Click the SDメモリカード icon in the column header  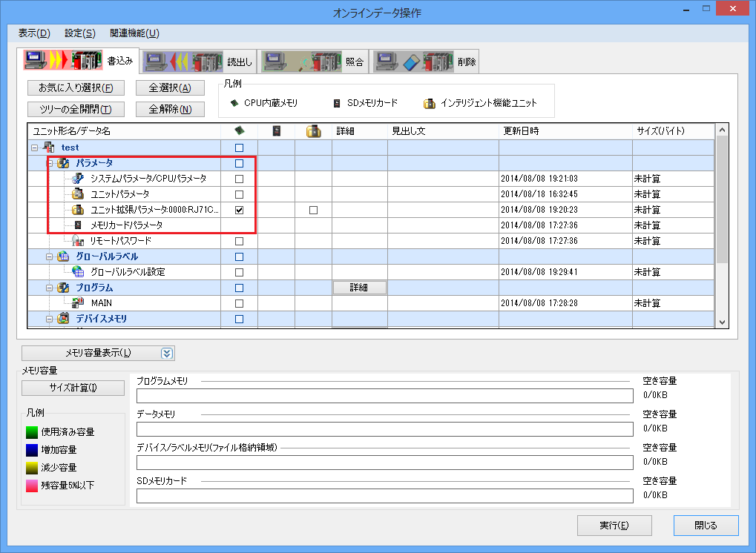(275, 130)
